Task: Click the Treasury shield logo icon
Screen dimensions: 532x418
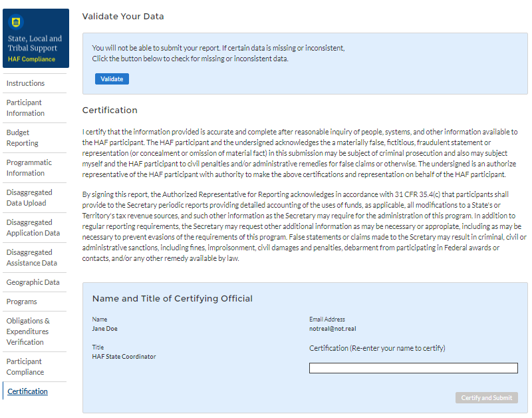Action: point(16,22)
